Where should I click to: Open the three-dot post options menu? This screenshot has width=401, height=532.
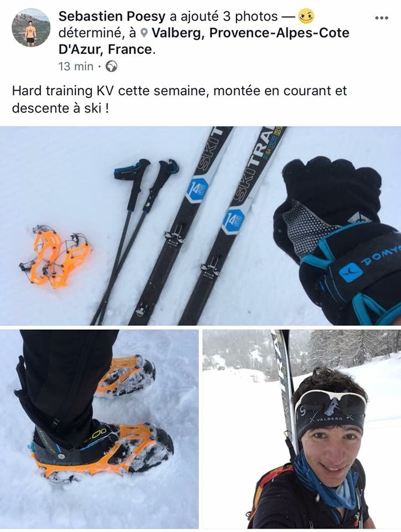click(x=382, y=18)
